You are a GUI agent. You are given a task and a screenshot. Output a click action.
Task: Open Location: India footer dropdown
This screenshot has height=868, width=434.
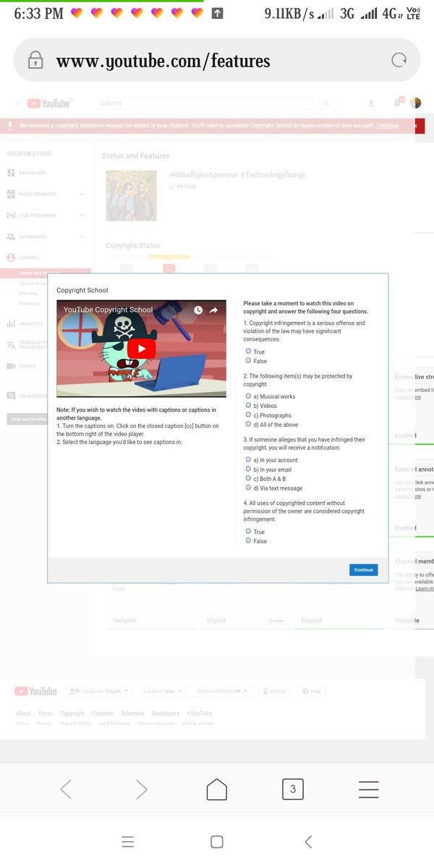click(163, 692)
